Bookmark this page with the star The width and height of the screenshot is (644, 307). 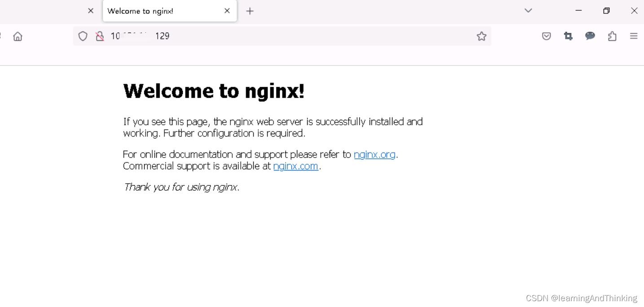click(481, 36)
